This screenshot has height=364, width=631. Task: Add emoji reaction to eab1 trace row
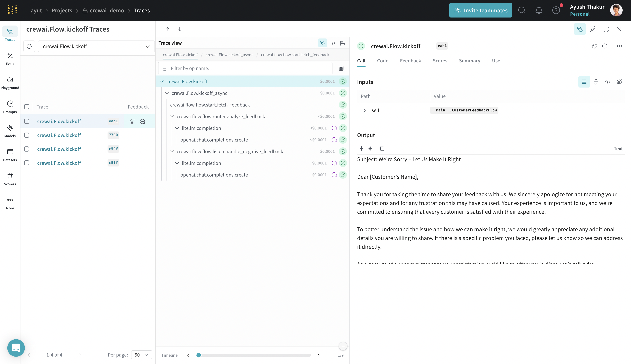click(132, 121)
